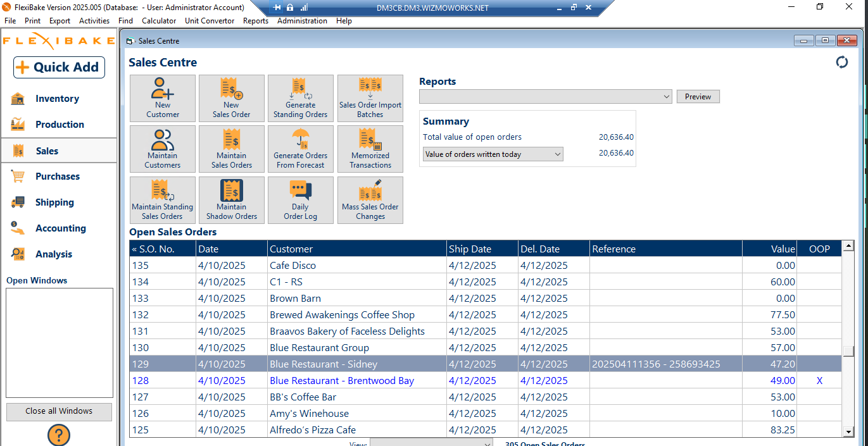
Task: Select the C1 - RS order row
Action: [x=486, y=282]
